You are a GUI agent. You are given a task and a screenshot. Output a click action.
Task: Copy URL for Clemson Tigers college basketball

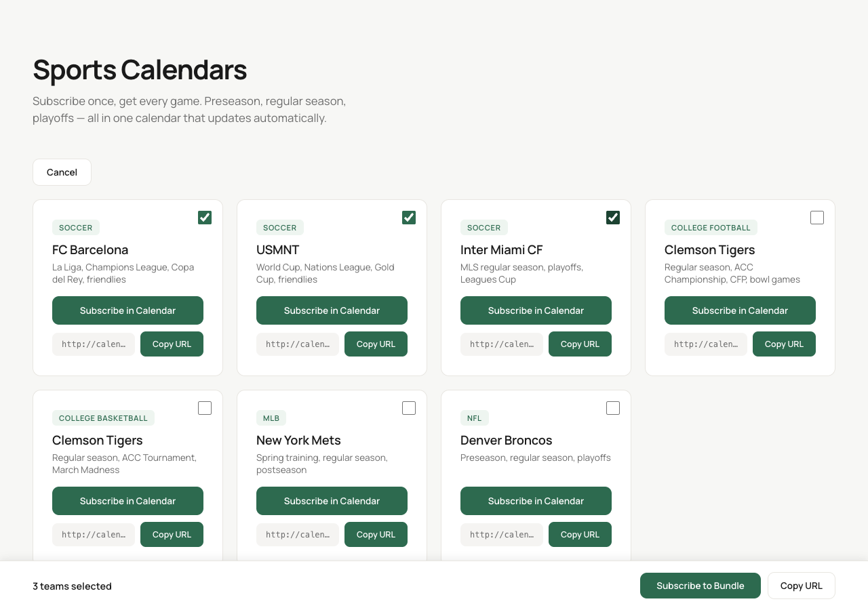click(172, 535)
